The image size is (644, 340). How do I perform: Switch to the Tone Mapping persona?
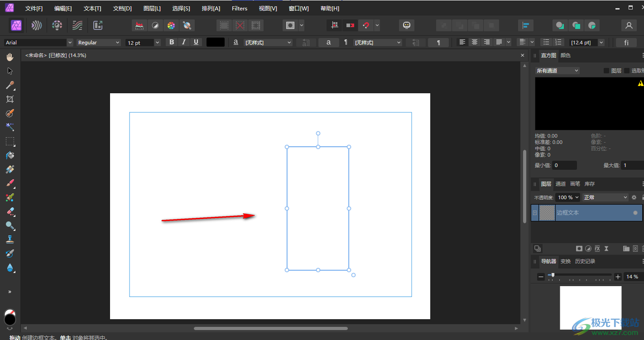[x=77, y=25]
